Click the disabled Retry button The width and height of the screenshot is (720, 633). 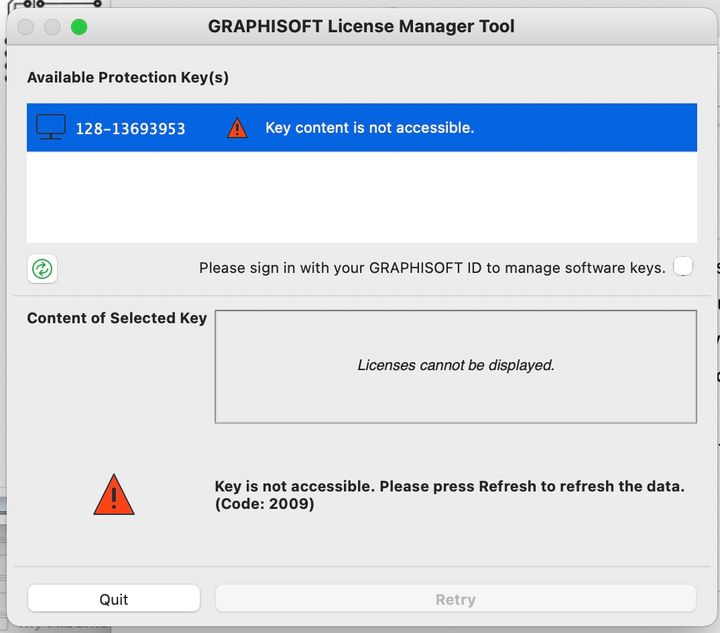[456, 599]
